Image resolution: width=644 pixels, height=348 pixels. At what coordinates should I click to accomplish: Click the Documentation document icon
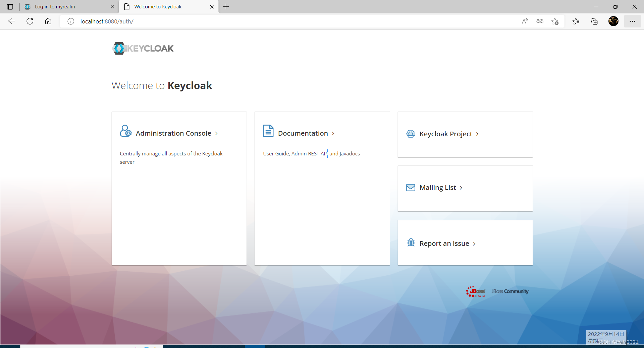(268, 131)
